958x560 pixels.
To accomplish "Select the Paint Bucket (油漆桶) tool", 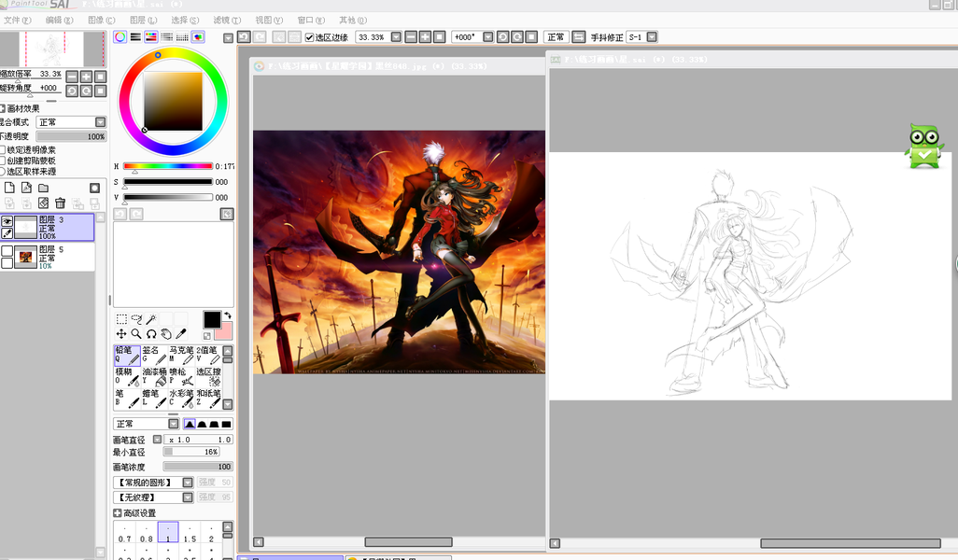I will point(154,377).
